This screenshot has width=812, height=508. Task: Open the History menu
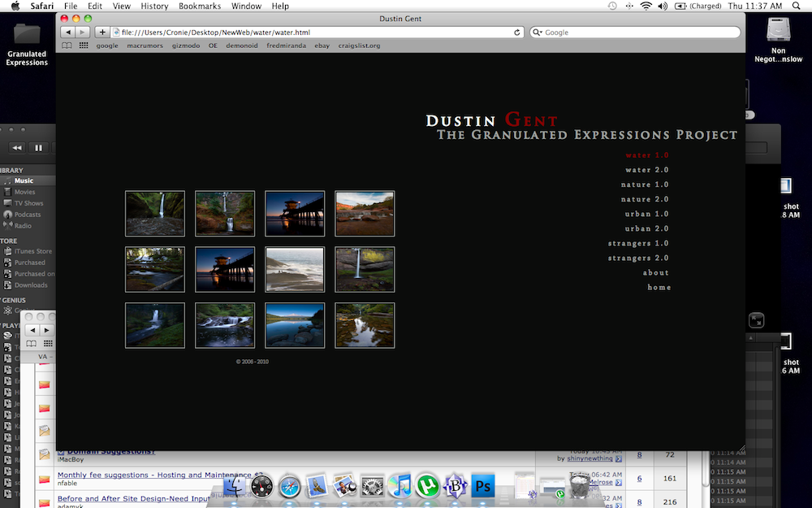(x=154, y=7)
